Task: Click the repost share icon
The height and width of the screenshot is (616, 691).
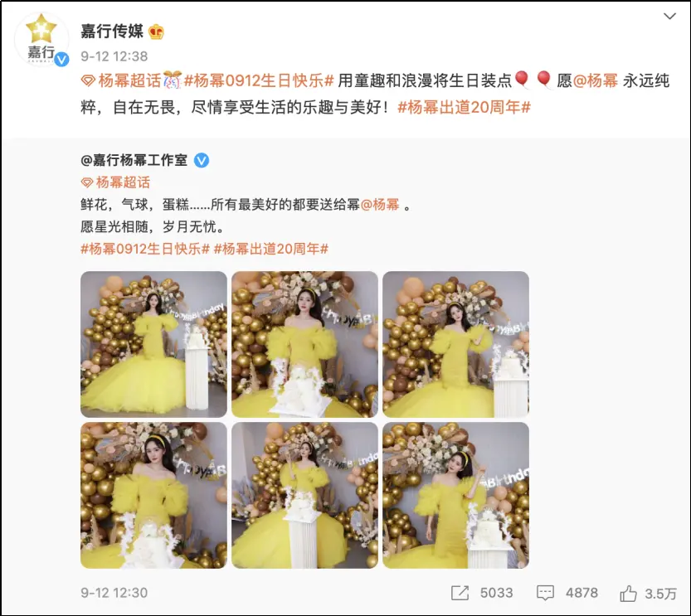Action: tap(460, 593)
